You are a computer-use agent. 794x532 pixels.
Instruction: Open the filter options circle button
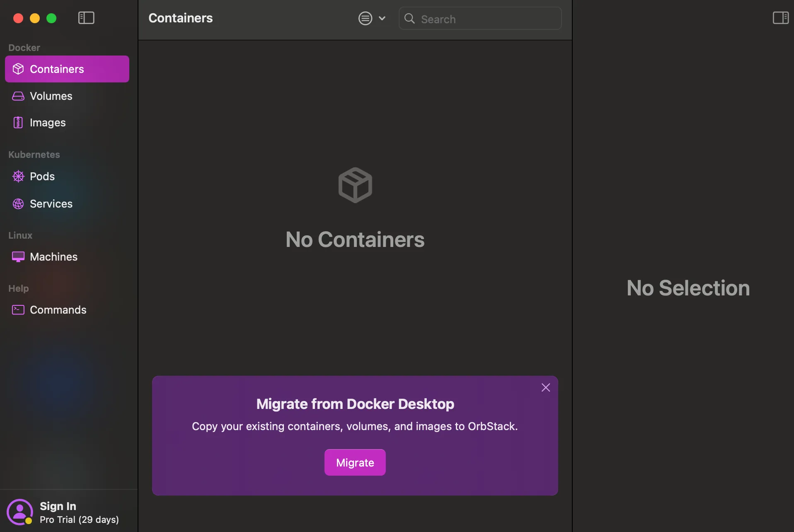(365, 18)
